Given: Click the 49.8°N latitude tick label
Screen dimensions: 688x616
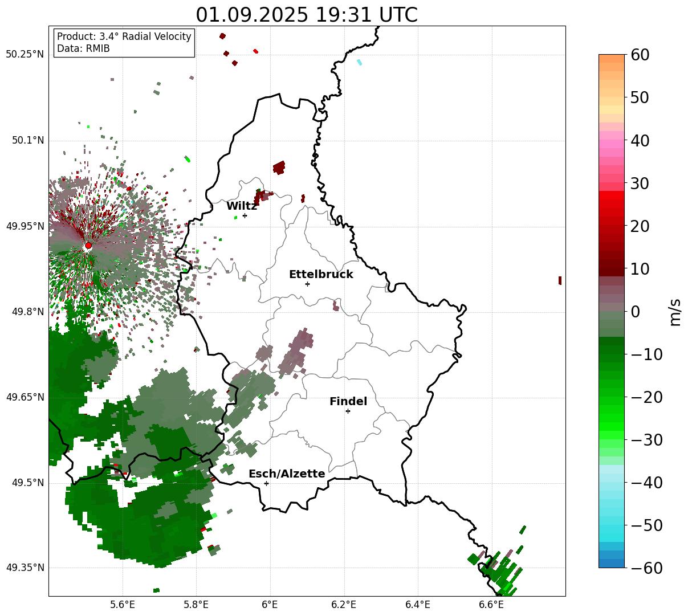Looking at the screenshot, I should (27, 312).
